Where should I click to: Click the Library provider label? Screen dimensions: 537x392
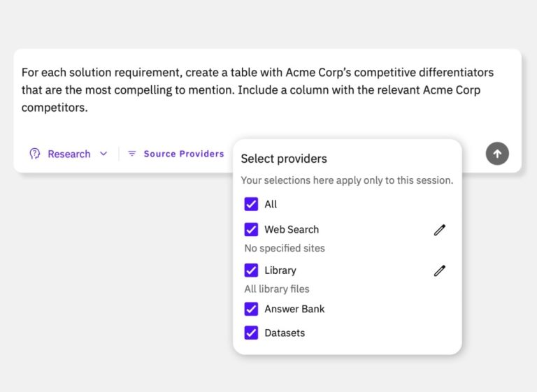pos(280,270)
